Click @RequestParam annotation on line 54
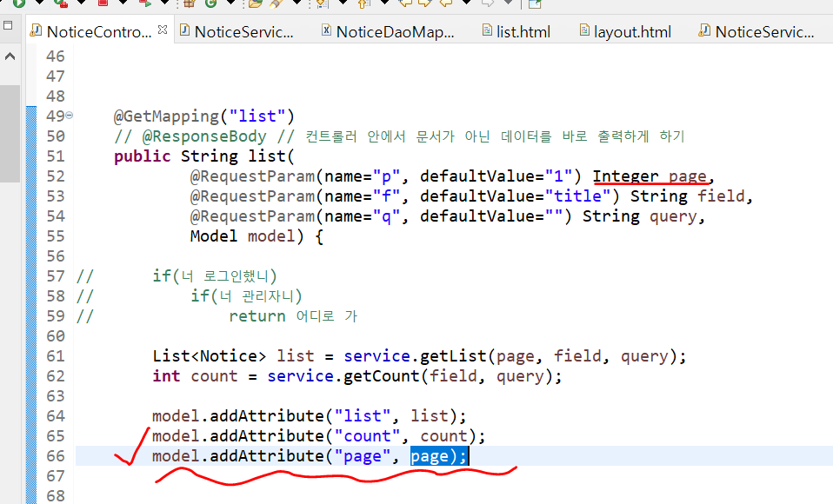The image size is (833, 504). point(252,216)
